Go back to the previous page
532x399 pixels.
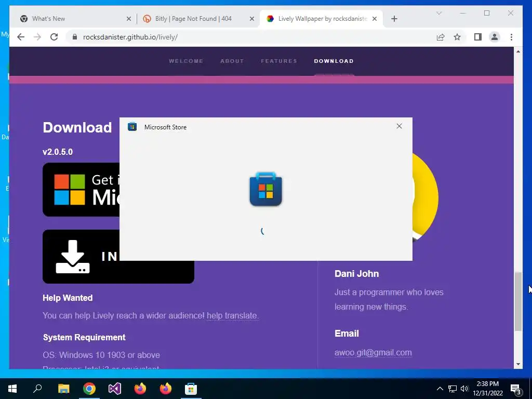[21, 37]
